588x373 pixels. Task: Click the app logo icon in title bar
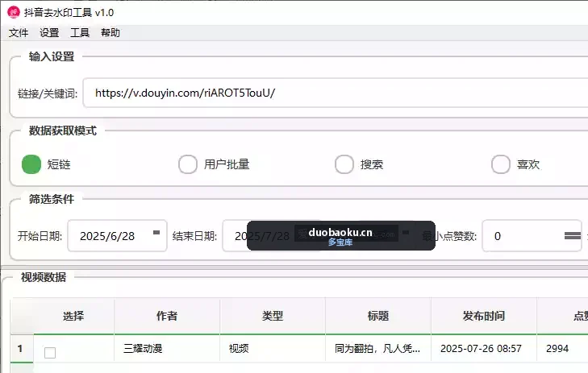tap(14, 12)
